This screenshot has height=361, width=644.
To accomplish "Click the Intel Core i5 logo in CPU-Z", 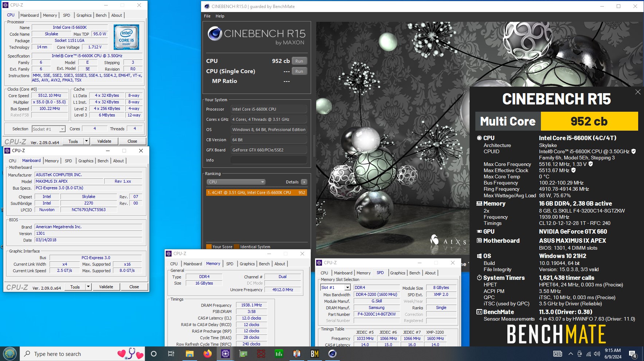I will tap(126, 37).
